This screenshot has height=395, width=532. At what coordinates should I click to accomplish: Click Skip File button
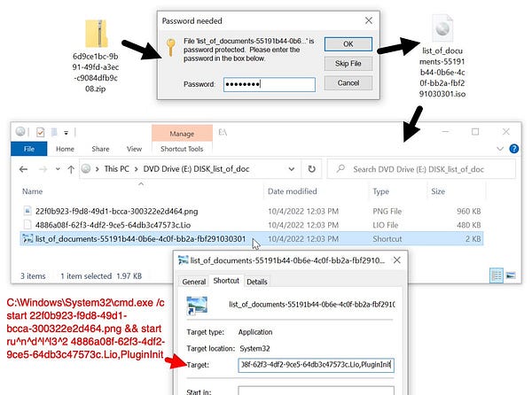tap(348, 64)
